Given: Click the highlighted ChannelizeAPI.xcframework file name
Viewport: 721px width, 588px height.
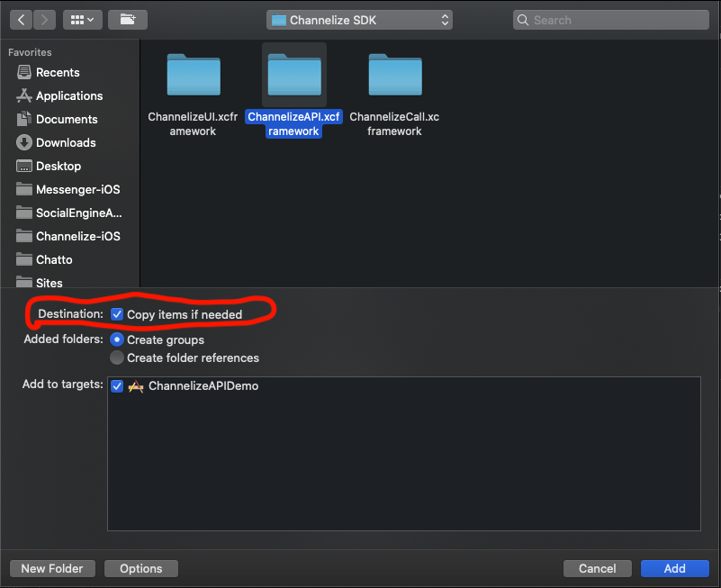Looking at the screenshot, I should coord(293,123).
